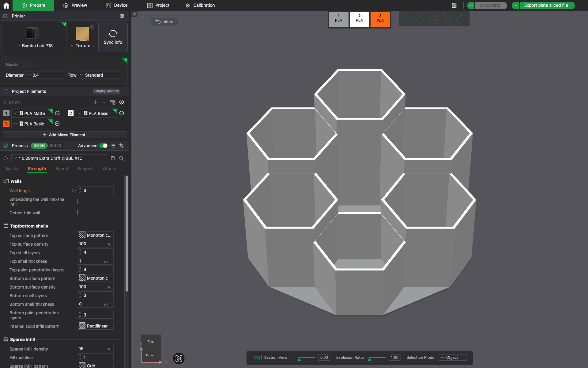Open printer settings gear icon
The width and height of the screenshot is (588, 368).
point(122,16)
